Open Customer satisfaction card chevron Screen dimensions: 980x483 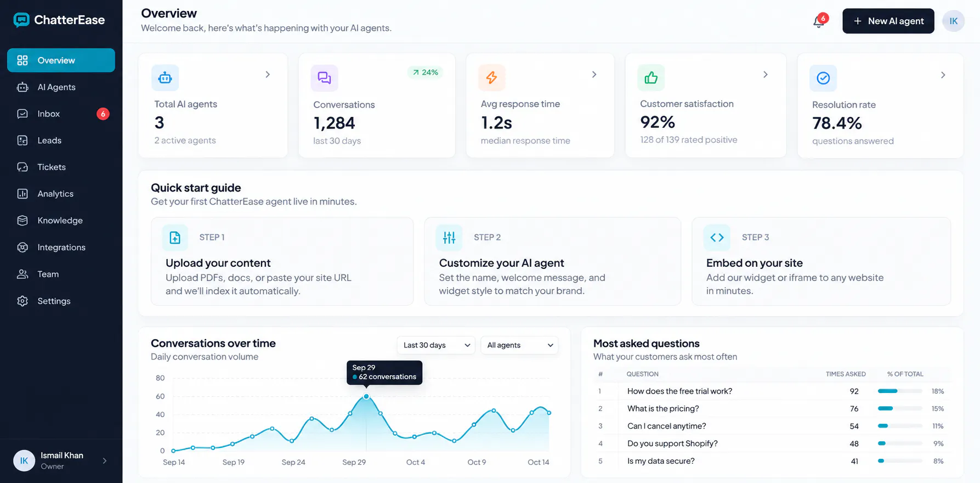(x=766, y=75)
